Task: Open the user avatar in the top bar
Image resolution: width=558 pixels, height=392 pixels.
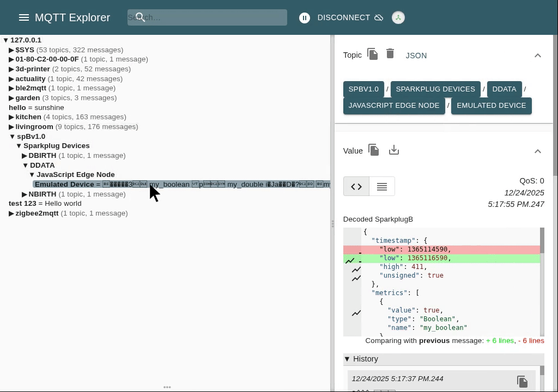Action: click(398, 17)
